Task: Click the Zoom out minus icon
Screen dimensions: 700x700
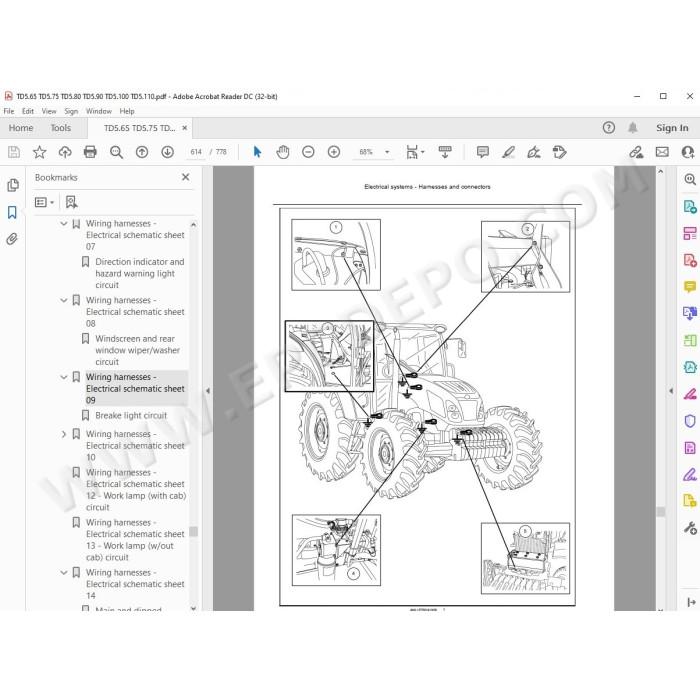Action: pos(308,152)
